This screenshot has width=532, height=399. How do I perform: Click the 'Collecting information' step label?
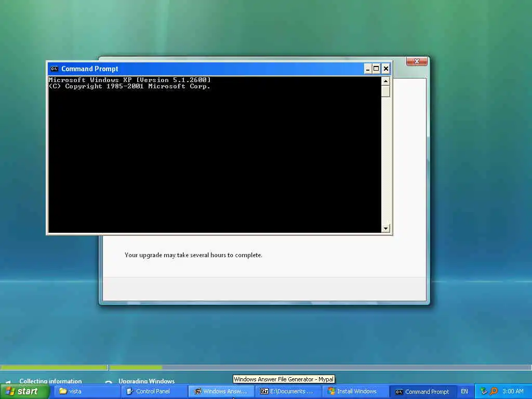(x=50, y=381)
